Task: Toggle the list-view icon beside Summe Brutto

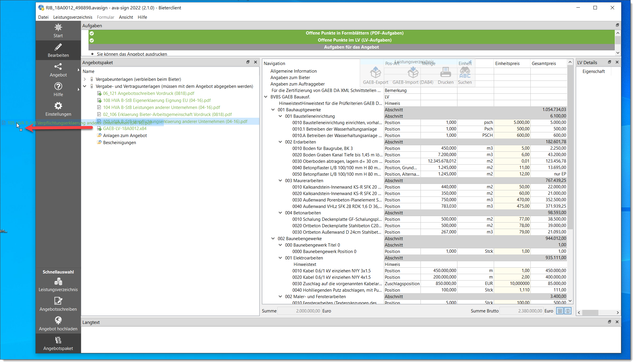Action: (x=560, y=311)
